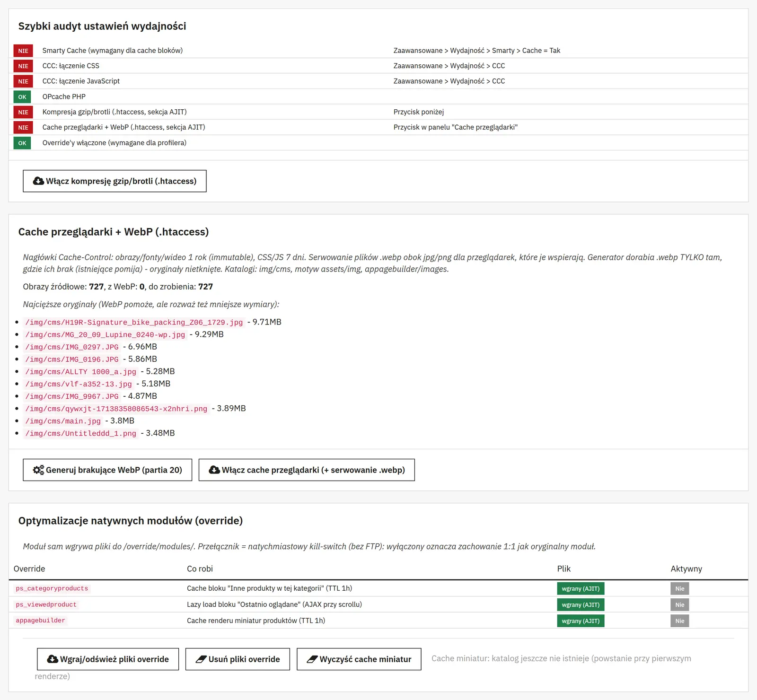Click NIE badge for Kompresja gzip/brotli row
This screenshot has width=757, height=700.
point(23,112)
